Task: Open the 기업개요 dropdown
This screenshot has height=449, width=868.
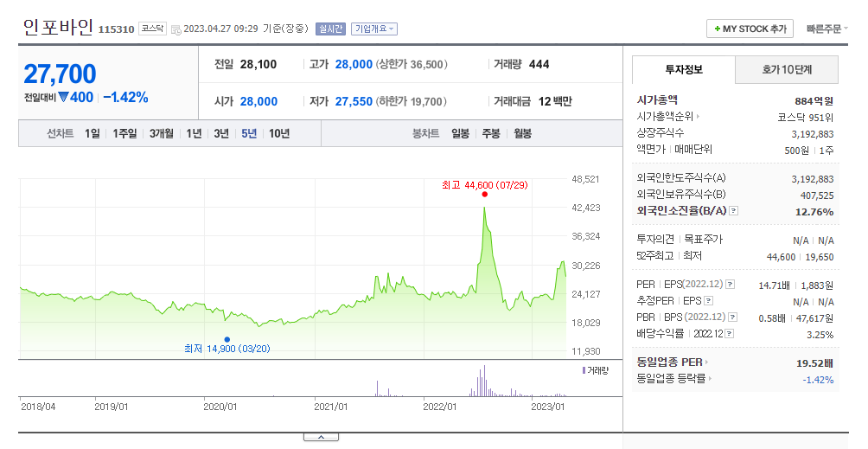Action: pyautogui.click(x=374, y=29)
